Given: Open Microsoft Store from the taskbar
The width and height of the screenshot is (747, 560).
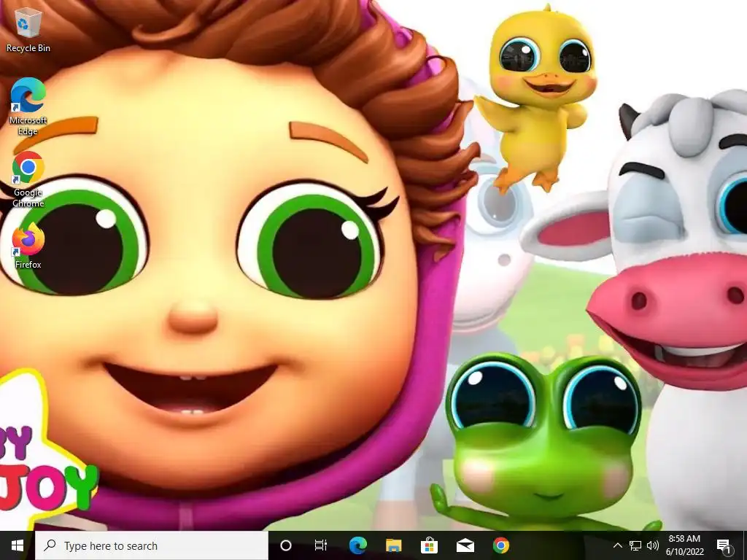Looking at the screenshot, I should (429, 545).
